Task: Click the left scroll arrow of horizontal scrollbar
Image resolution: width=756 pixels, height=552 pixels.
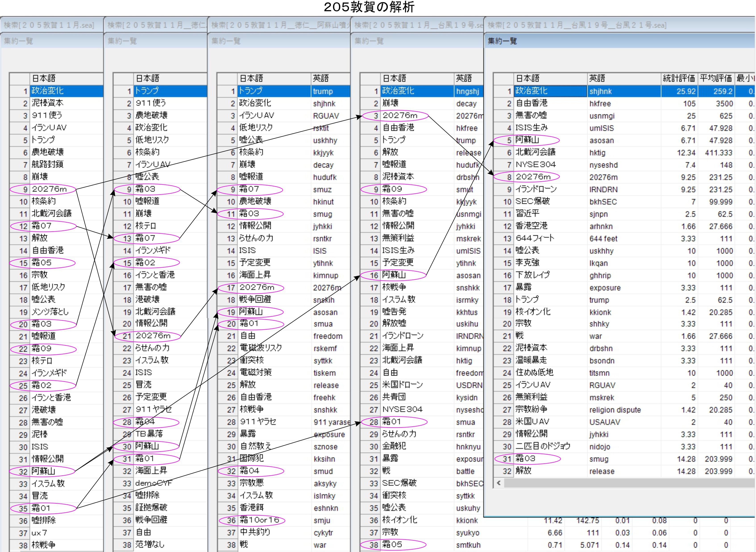Action: click(499, 483)
